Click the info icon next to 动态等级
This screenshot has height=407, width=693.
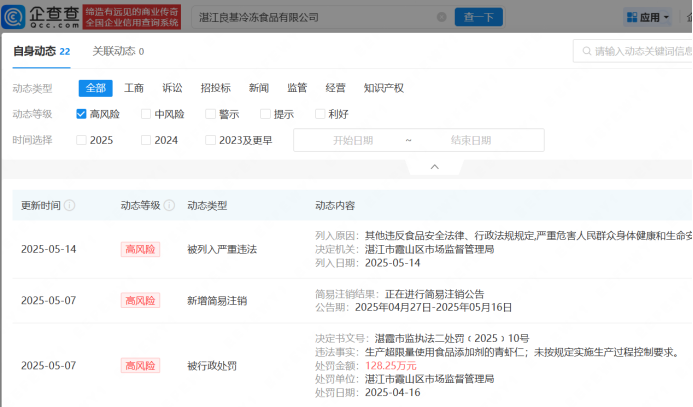pos(168,205)
